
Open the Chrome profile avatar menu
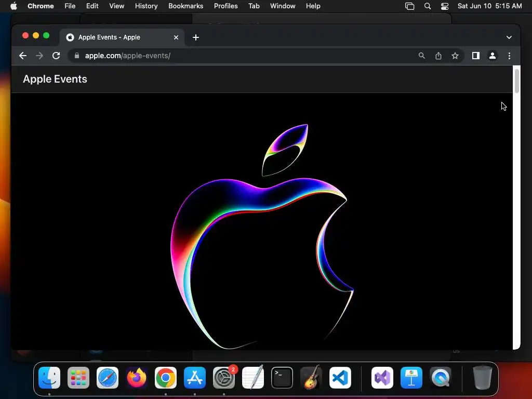pyautogui.click(x=493, y=56)
